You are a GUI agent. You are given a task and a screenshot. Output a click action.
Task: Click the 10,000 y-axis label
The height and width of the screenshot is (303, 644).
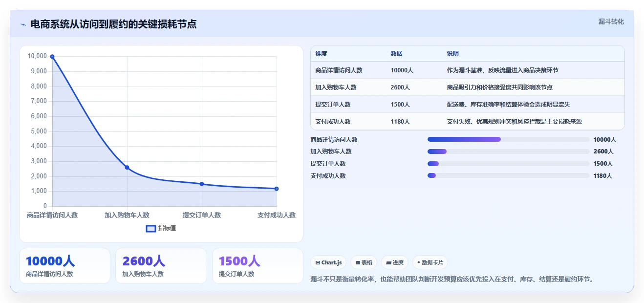pos(37,56)
